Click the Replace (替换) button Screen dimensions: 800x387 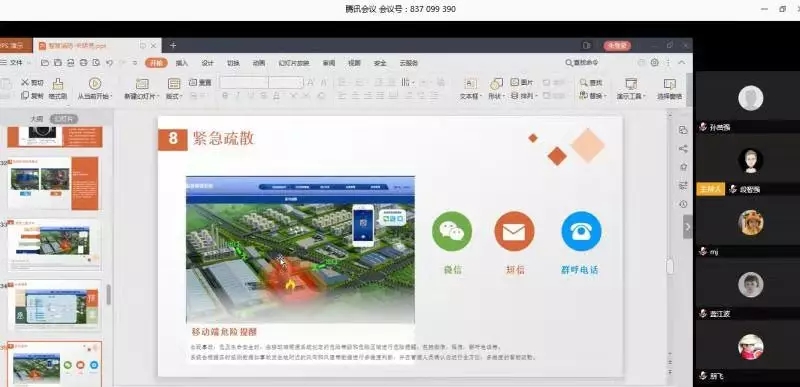pos(593,95)
